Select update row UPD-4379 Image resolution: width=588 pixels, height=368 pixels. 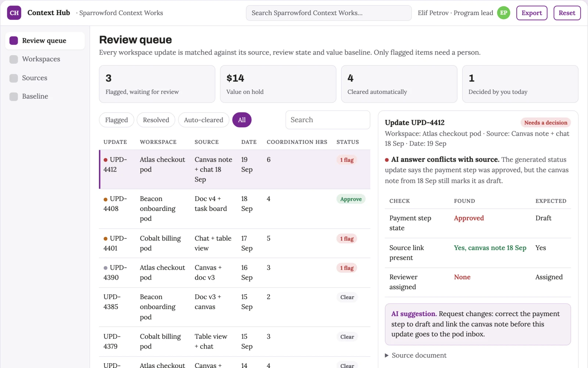[x=235, y=342]
